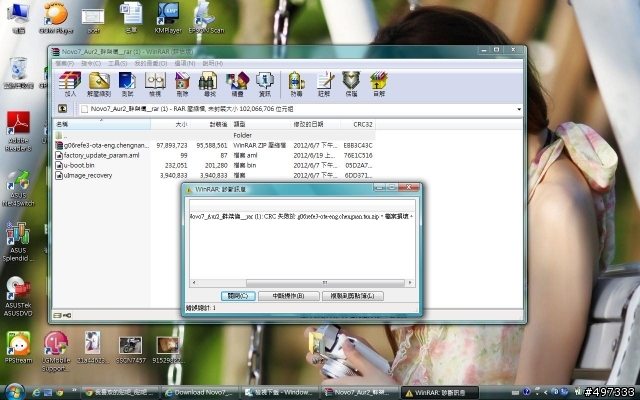Screen dimensions: 640x400
Task: Open the Favorites (我的最愛) menu
Action: pyautogui.click(x=151, y=64)
